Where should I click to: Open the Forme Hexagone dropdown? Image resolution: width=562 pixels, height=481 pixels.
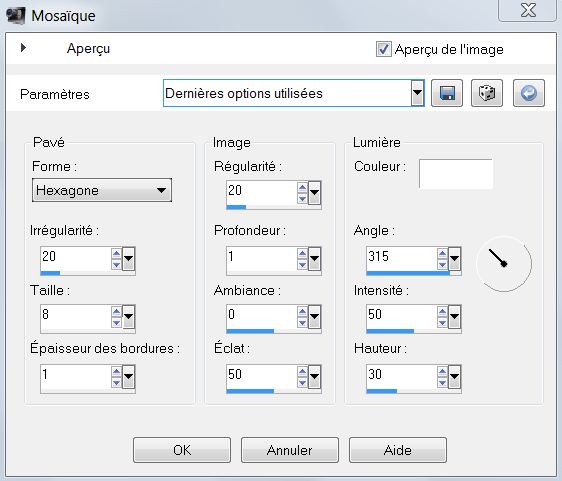(102, 190)
